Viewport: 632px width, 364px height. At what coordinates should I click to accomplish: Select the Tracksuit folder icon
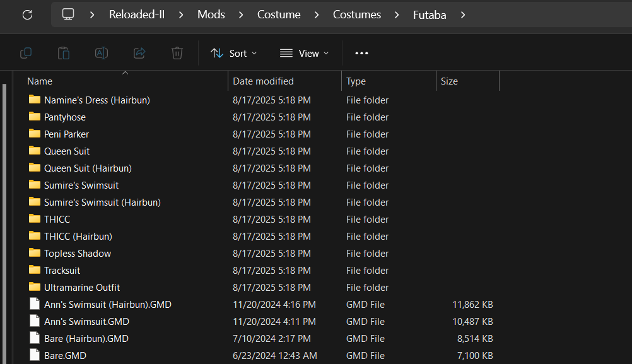click(35, 269)
